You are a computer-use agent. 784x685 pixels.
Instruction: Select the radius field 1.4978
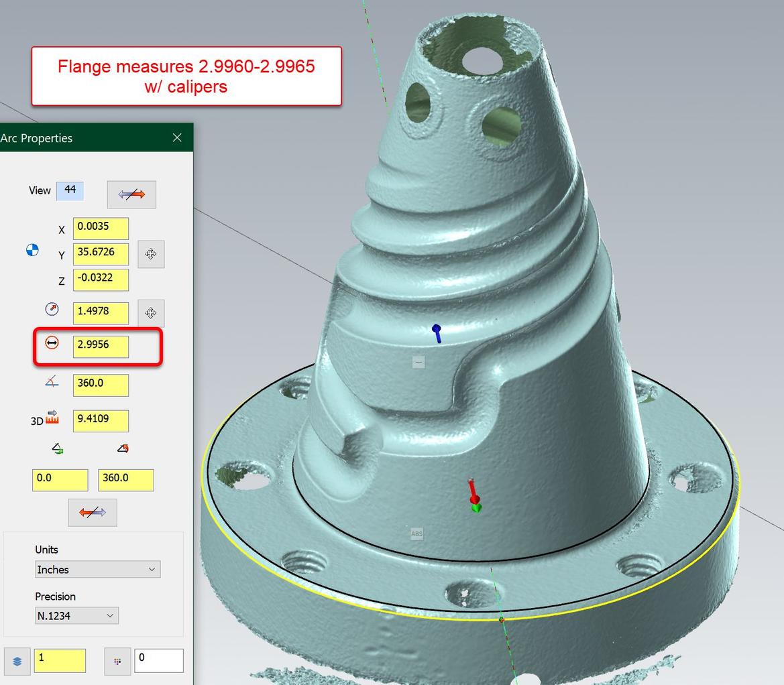coord(101,313)
